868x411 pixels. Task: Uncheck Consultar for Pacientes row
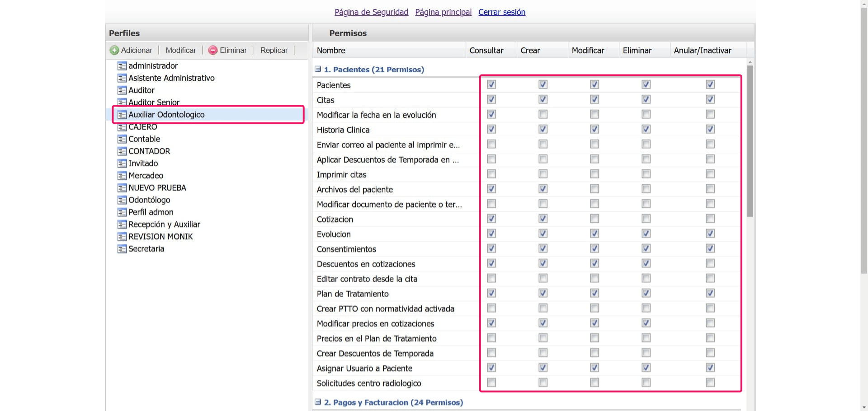491,84
